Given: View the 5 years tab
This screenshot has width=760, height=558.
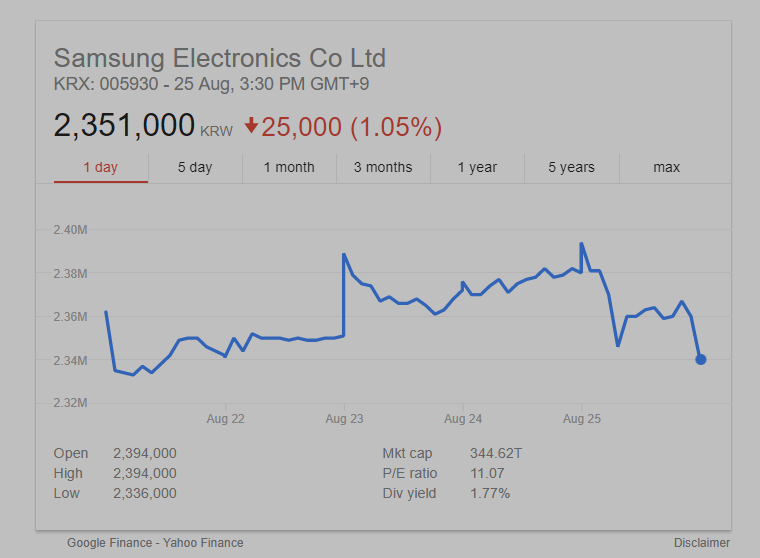Looking at the screenshot, I should [571, 167].
